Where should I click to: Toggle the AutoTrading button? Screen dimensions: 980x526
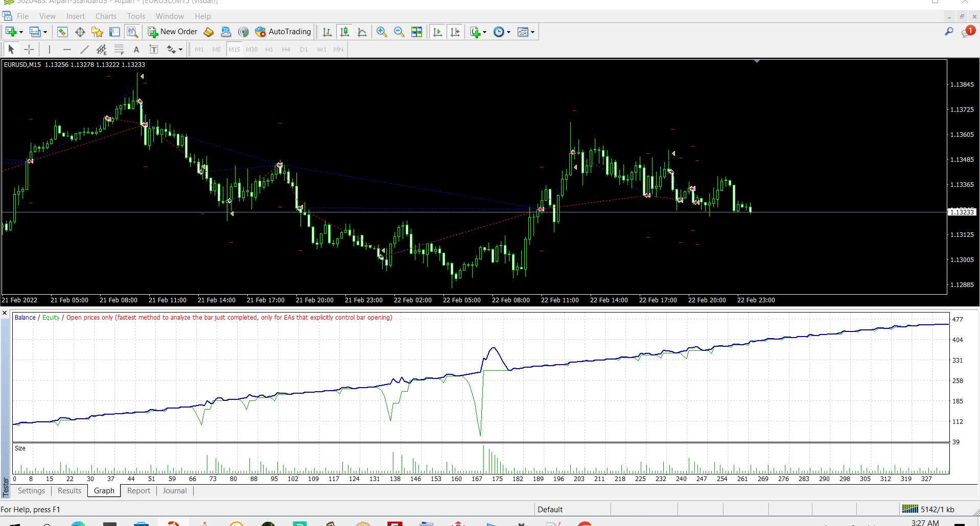pyautogui.click(x=283, y=32)
